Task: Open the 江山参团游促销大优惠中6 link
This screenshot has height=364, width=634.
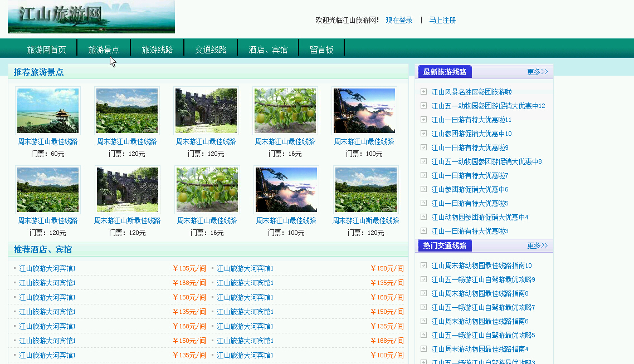Action: [470, 189]
